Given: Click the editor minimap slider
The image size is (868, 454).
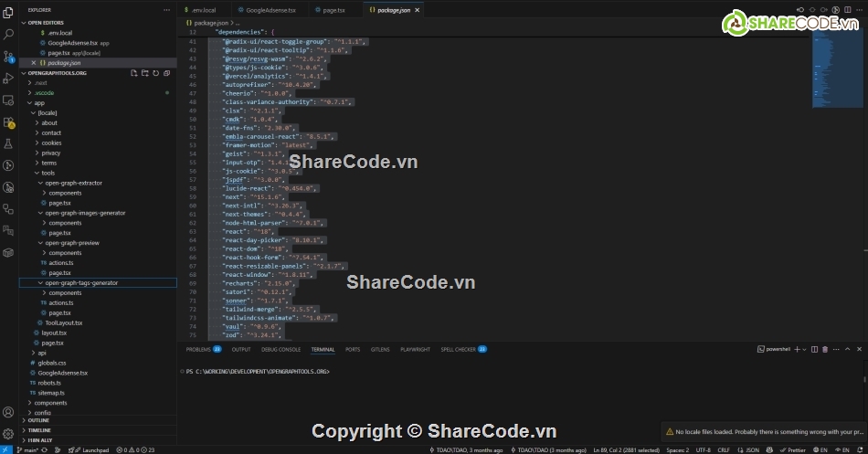Looking at the screenshot, I should (838, 69).
